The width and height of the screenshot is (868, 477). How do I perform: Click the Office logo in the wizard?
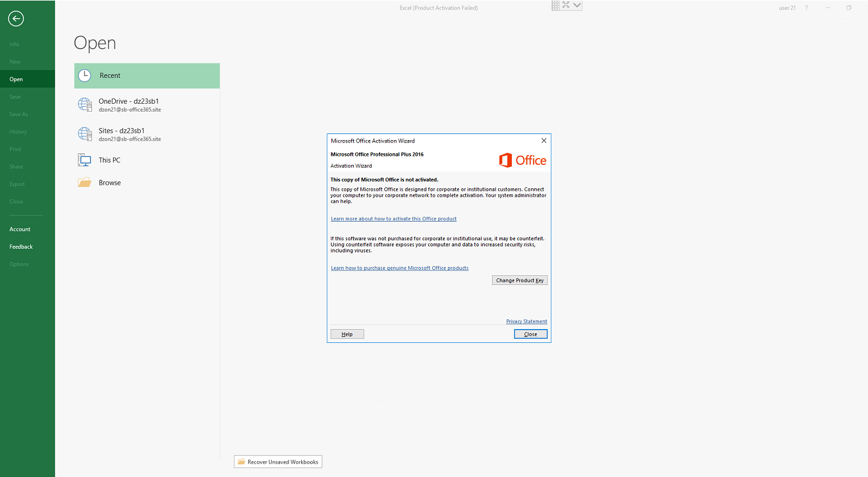tap(523, 160)
